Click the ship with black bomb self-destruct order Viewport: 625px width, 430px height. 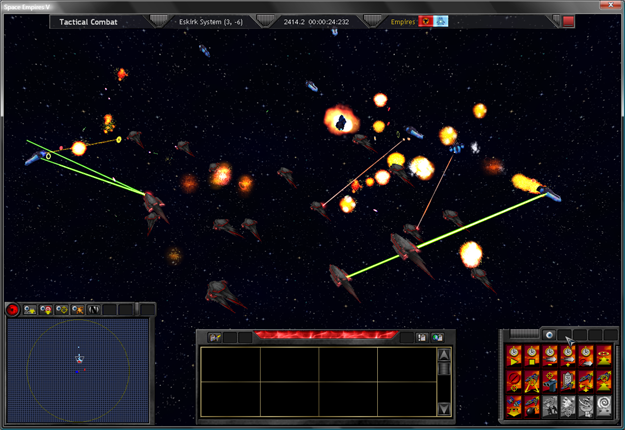pos(532,406)
